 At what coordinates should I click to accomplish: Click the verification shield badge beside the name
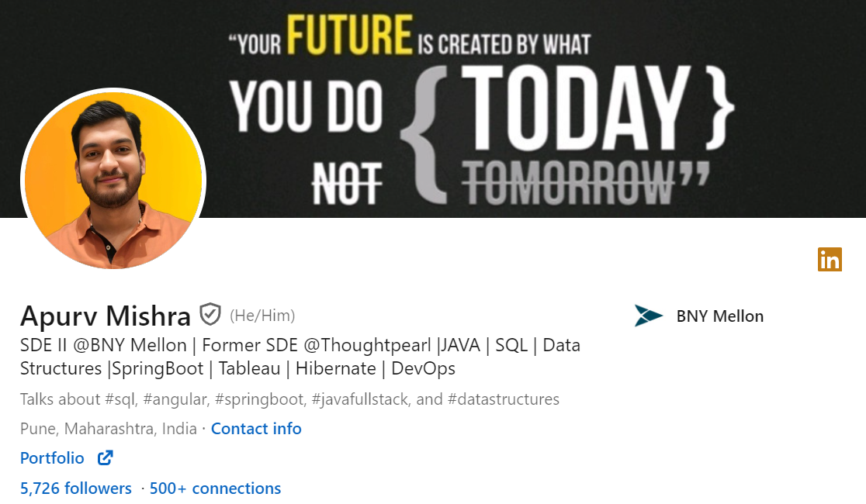point(210,315)
